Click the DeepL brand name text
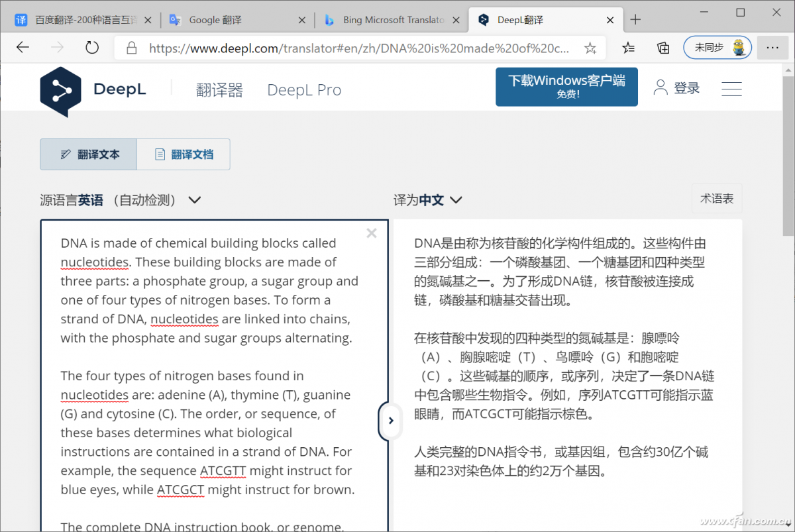795x532 pixels. 120,89
